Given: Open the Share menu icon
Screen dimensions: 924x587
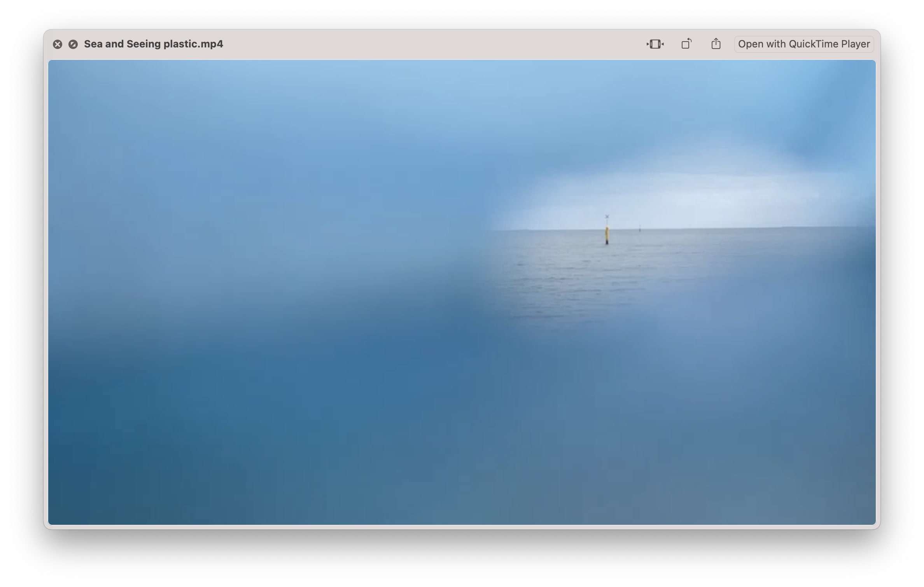Looking at the screenshot, I should (x=716, y=44).
